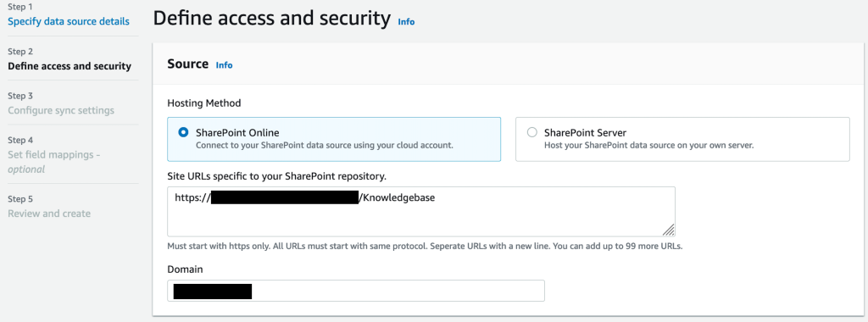Click the 'Host your SharePoint data source' description
This screenshot has width=868, height=322.
tap(649, 146)
